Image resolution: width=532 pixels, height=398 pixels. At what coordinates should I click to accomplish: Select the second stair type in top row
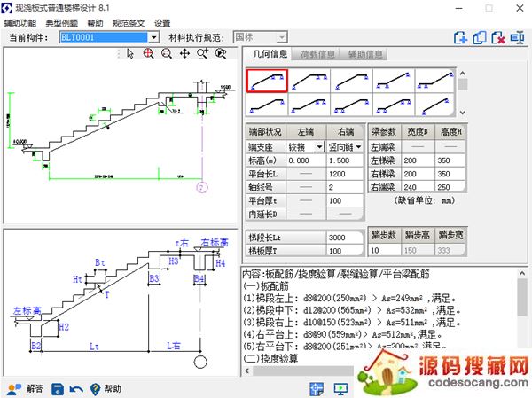[309, 81]
